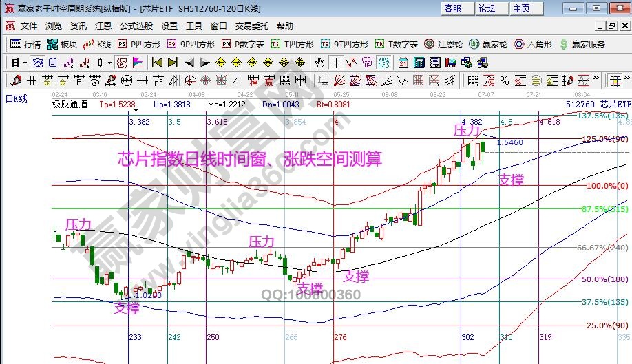Open the 帮助 menu
The image size is (632, 364).
pos(284,26)
